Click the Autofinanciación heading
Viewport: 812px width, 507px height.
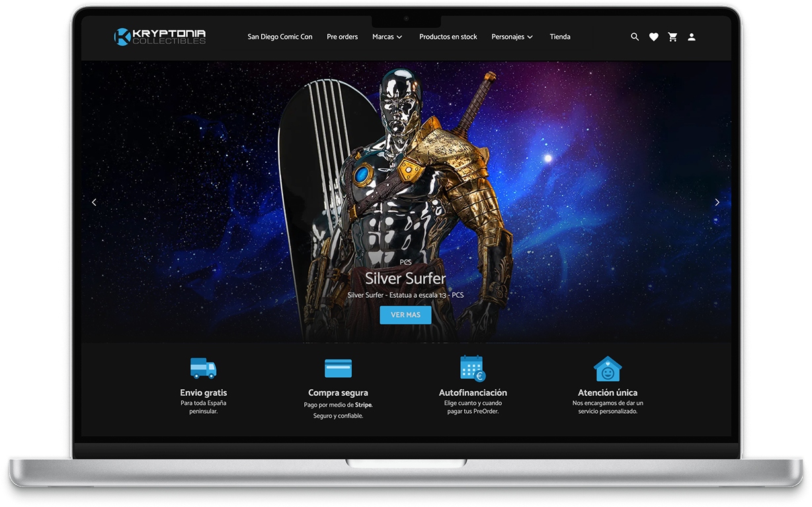473,392
